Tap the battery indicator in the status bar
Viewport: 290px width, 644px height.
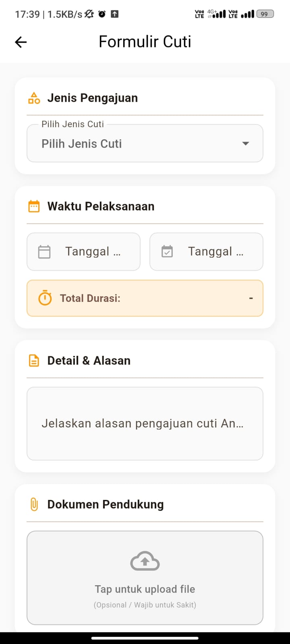point(265,13)
